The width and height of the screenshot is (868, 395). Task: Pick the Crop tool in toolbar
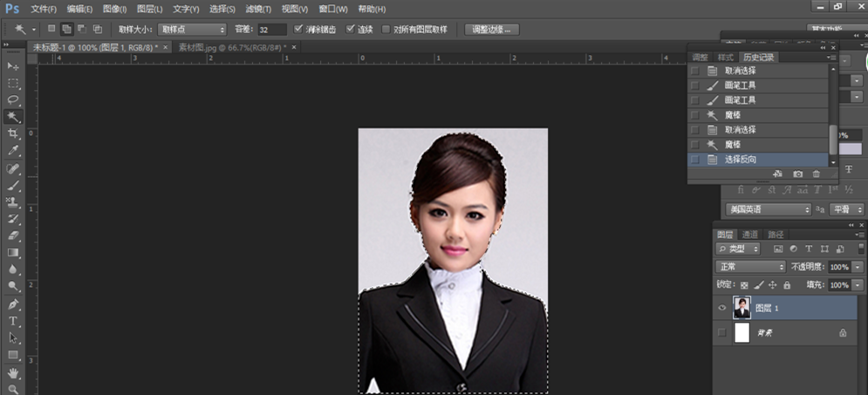click(13, 133)
